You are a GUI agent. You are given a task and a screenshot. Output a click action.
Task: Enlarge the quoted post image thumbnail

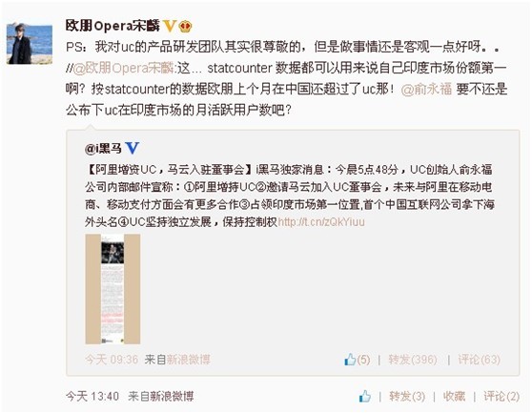click(113, 289)
